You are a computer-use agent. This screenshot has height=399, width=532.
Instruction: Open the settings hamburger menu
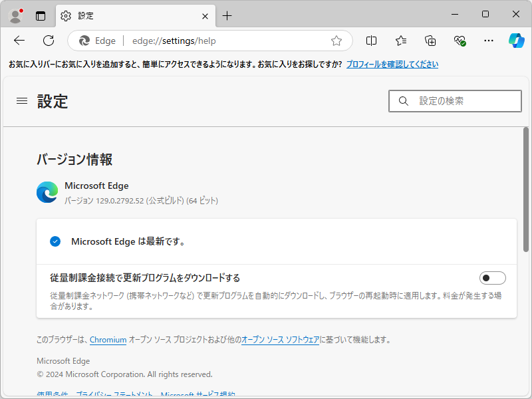coord(21,101)
